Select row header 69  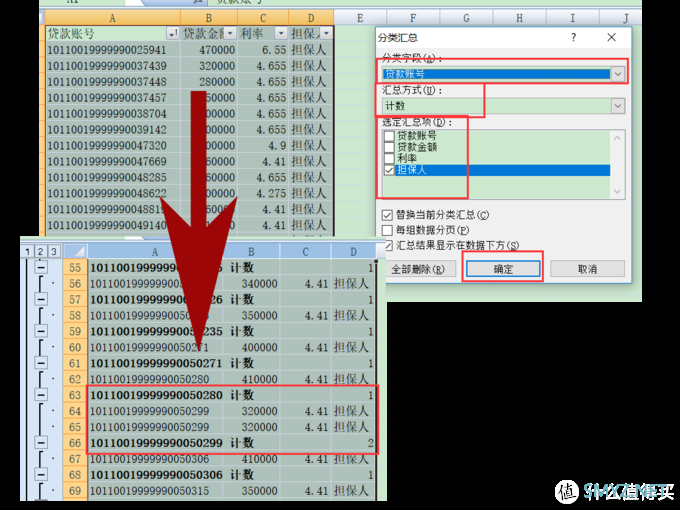click(75, 491)
